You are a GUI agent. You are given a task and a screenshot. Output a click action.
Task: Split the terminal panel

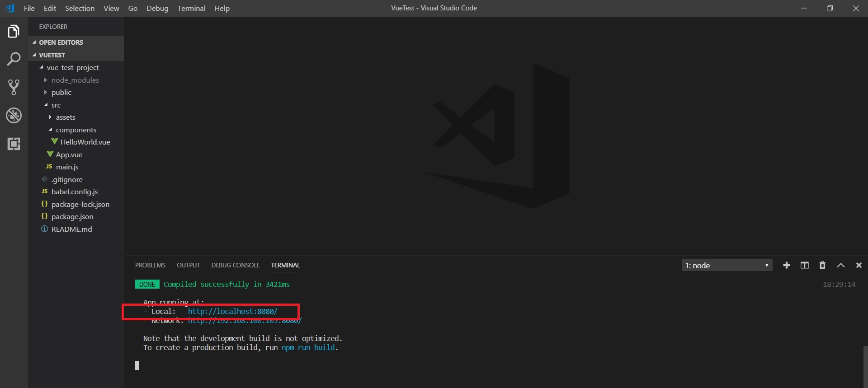[x=805, y=265]
